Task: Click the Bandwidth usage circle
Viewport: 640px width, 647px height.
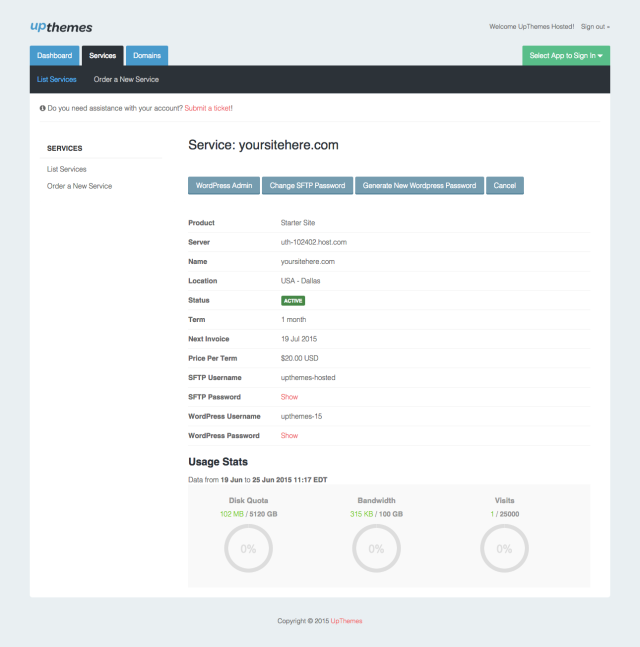Action: click(376, 548)
